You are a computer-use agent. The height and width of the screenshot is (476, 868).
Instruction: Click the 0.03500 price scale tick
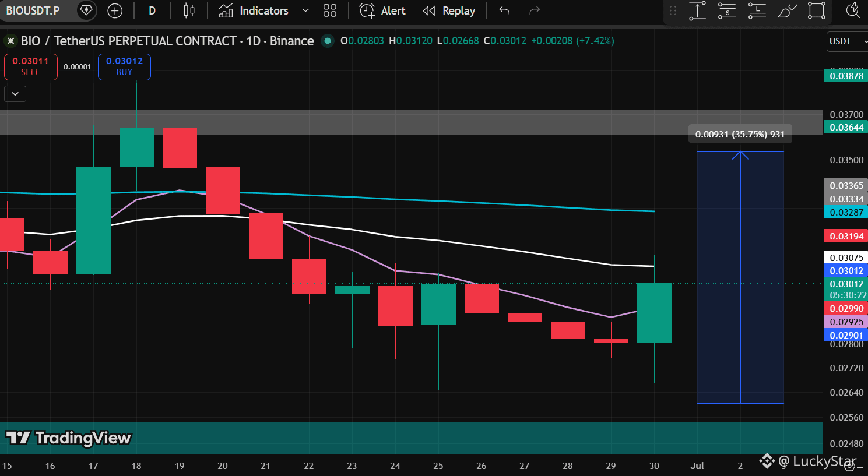point(846,160)
